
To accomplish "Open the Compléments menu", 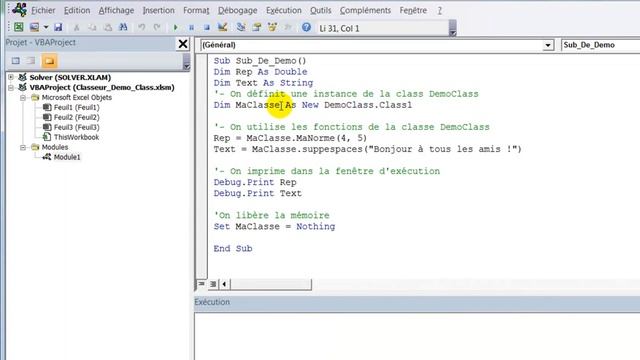I will (x=365, y=10).
